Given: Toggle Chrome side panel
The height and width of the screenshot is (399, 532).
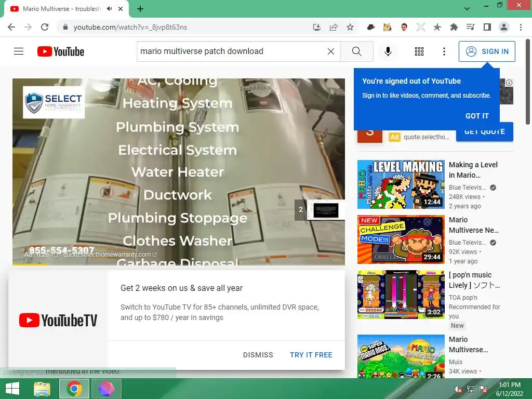Looking at the screenshot, I should point(487,27).
